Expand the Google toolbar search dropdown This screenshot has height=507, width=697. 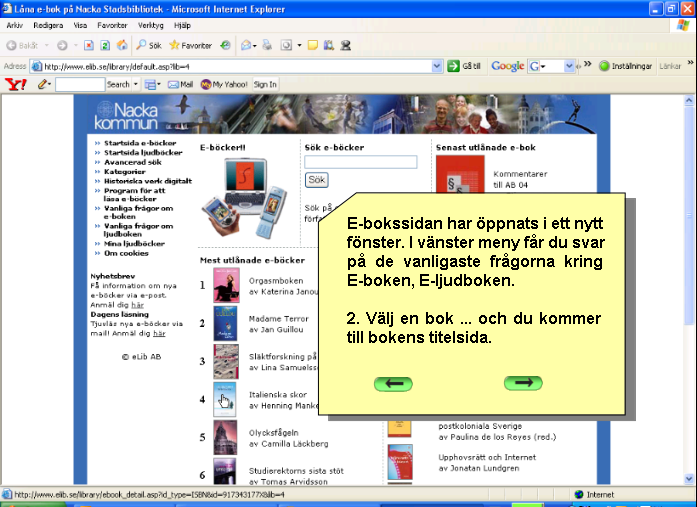point(570,66)
